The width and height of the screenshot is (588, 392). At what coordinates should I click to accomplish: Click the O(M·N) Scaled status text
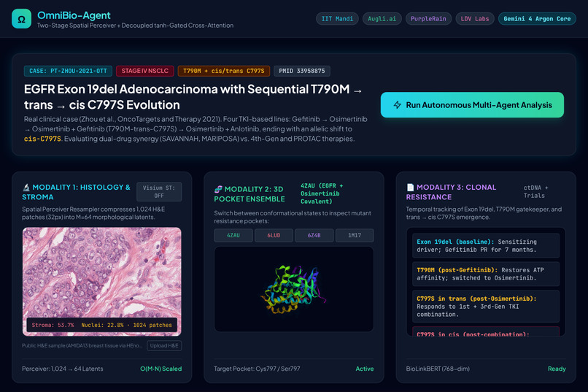pos(161,369)
